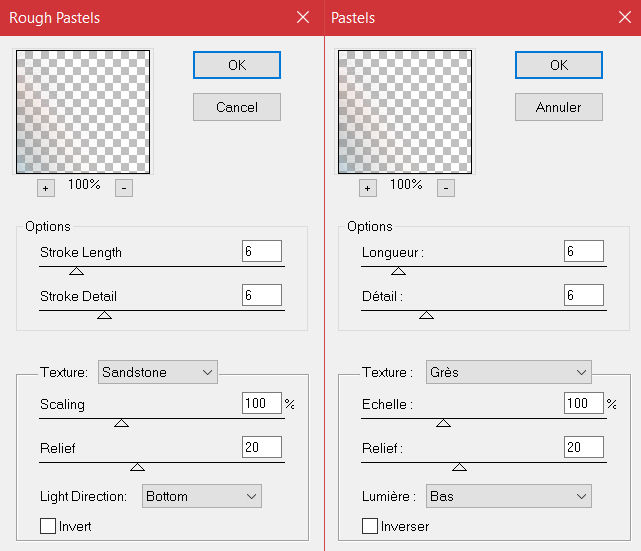The width and height of the screenshot is (641, 551).
Task: Click the Echelle value input field
Action: pos(583,403)
